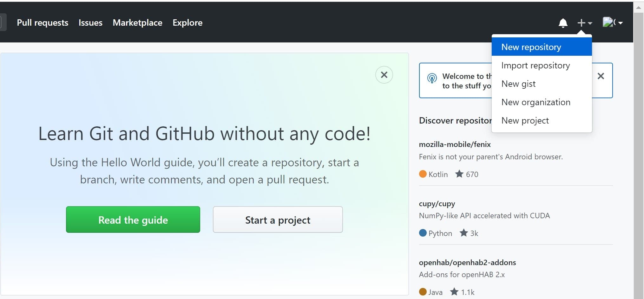This screenshot has width=644, height=299.
Task: Click the orange Kotlin language dot
Action: tap(423, 174)
